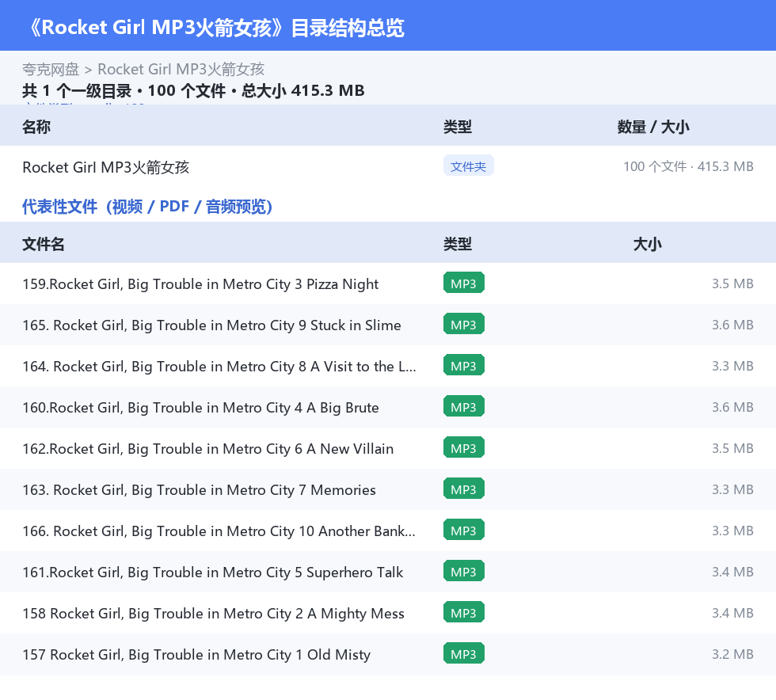
Task: Click the MP3 badge in row 164
Action: coord(464,365)
